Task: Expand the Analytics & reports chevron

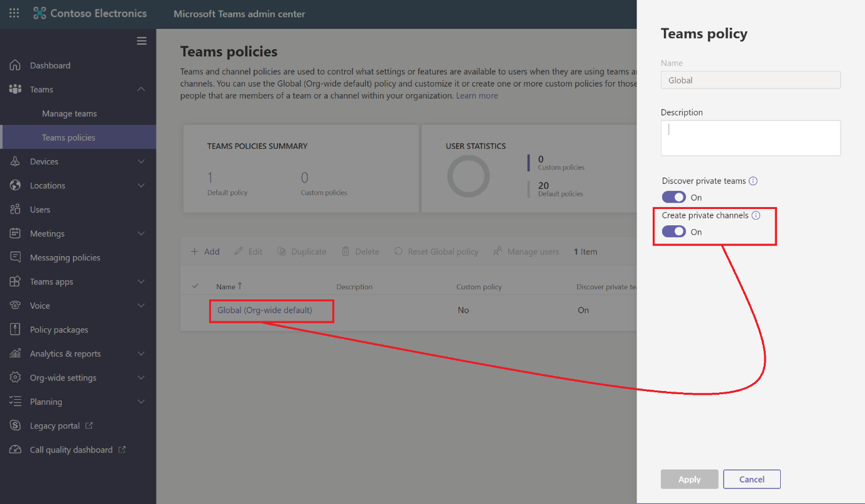Action: point(141,353)
